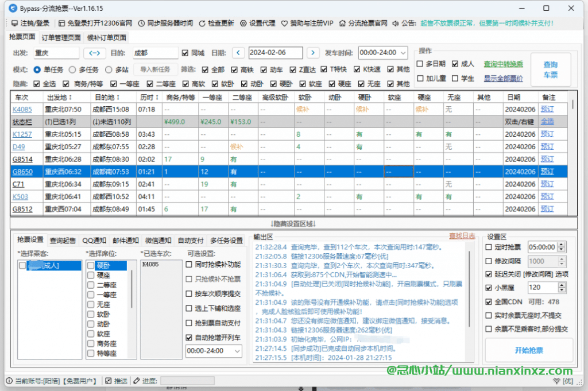Switch to 订单管理页面 tab

pyautogui.click(x=61, y=37)
